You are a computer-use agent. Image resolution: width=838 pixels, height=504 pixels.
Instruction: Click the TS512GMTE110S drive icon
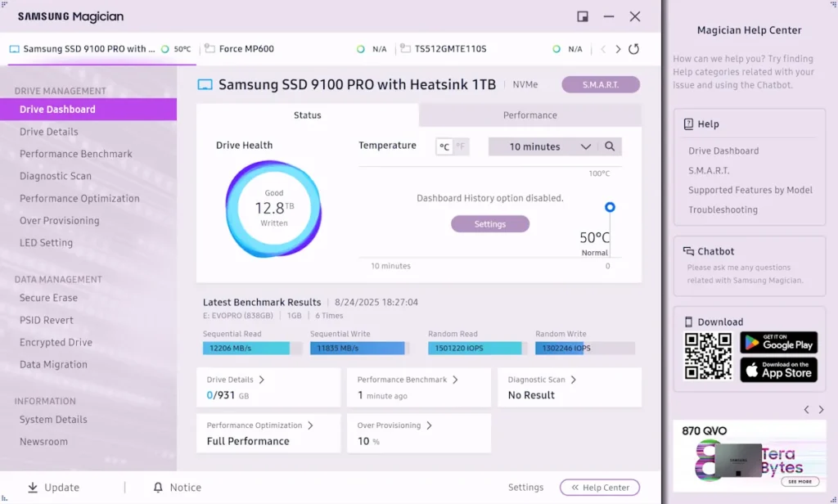[406, 48]
